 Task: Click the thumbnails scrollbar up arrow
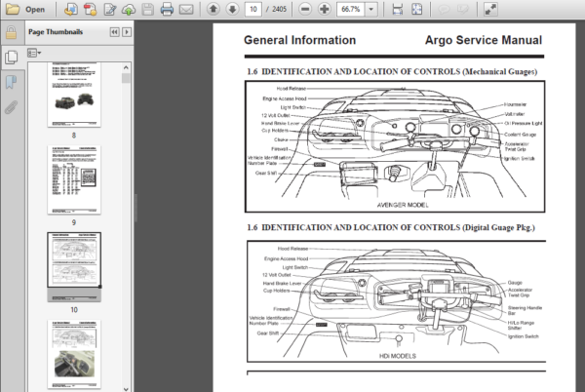126,67
